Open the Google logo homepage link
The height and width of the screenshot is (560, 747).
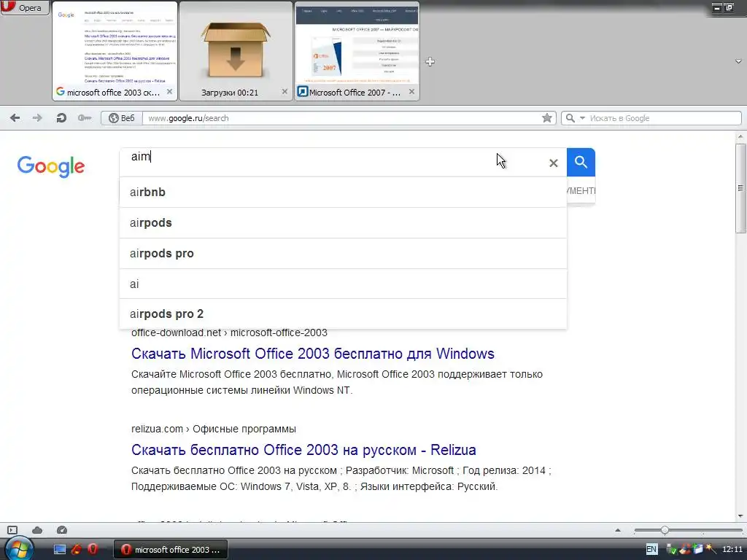(51, 166)
